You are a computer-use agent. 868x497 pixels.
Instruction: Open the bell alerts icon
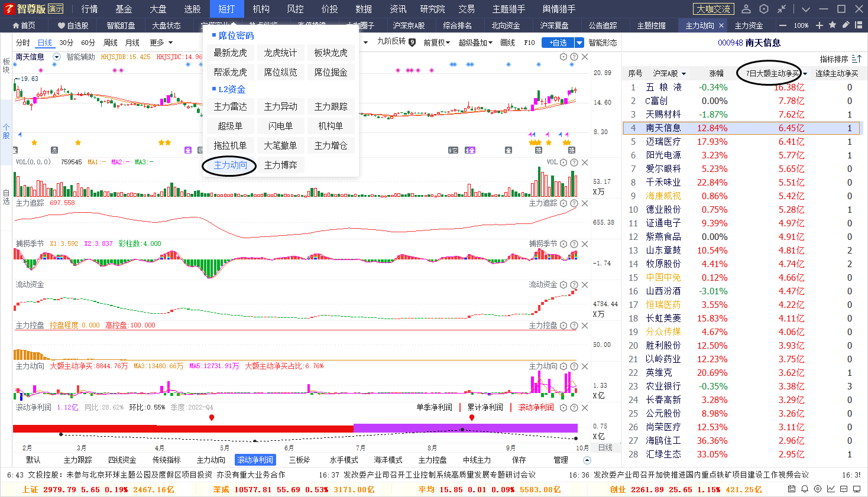(x=805, y=489)
